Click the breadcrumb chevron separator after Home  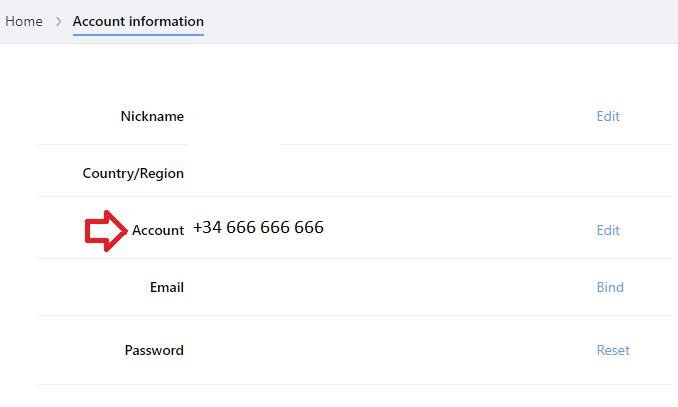(x=58, y=21)
